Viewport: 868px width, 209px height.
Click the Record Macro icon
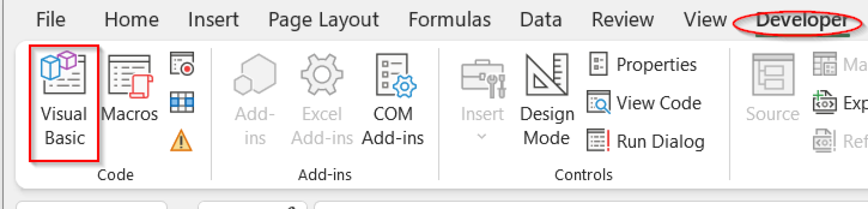coord(182,64)
